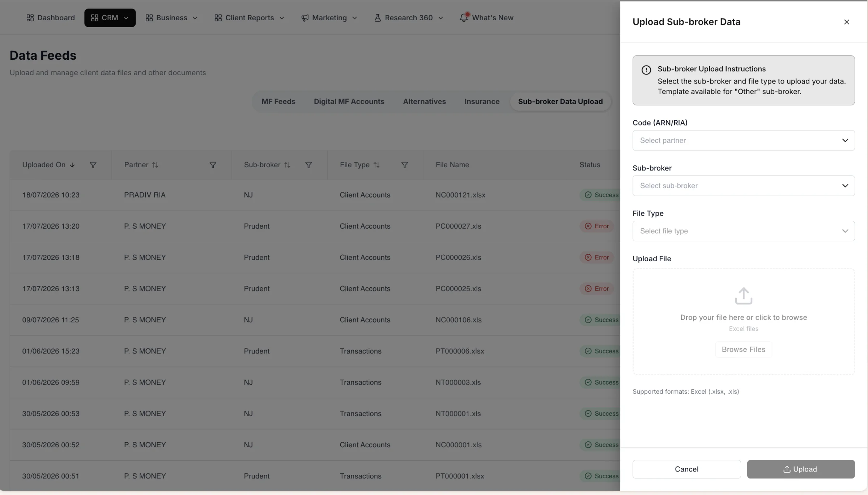
Task: Sort by Partner column arrows
Action: 155,165
